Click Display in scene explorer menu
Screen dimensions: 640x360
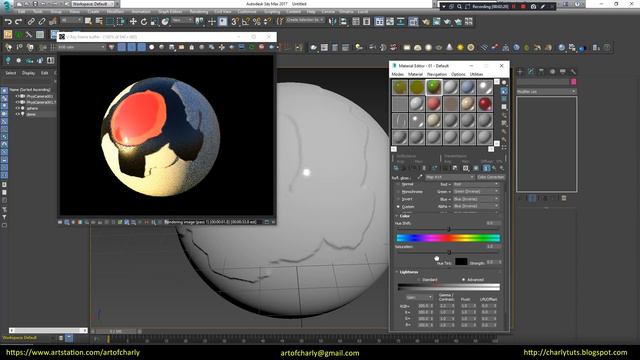(x=28, y=73)
